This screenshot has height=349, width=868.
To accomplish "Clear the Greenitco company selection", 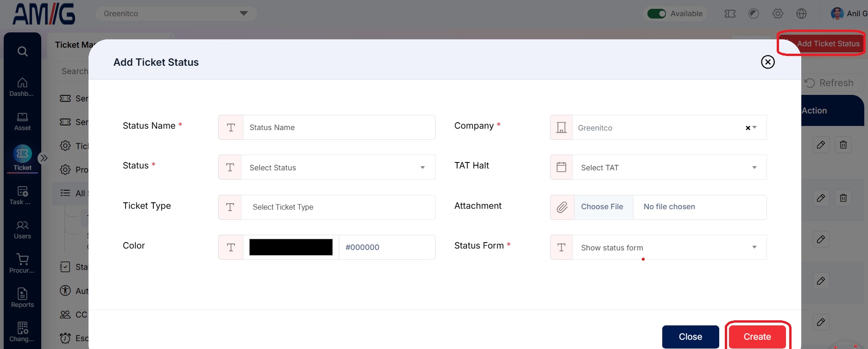I will (748, 128).
